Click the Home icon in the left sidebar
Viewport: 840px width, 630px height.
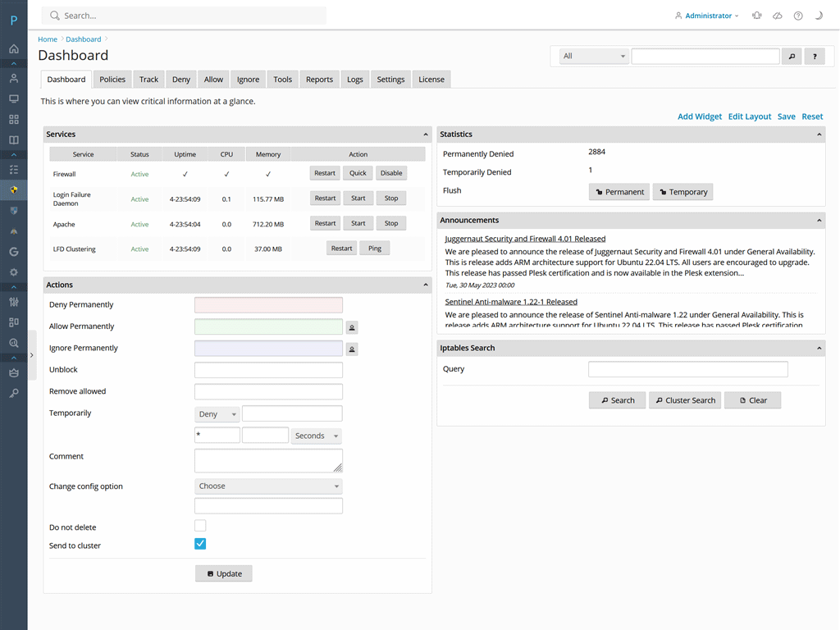(x=13, y=48)
